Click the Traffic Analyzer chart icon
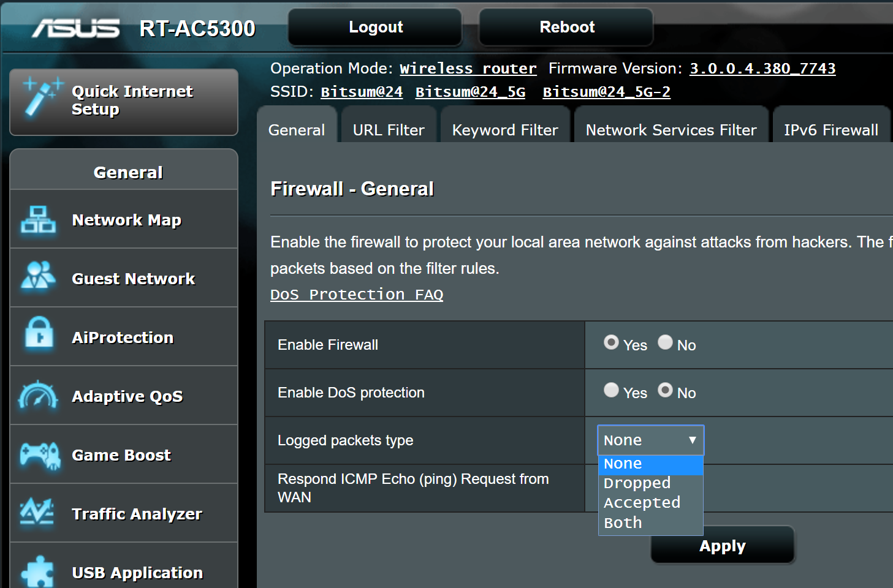Viewport: 893px width, 588px height. [x=37, y=512]
